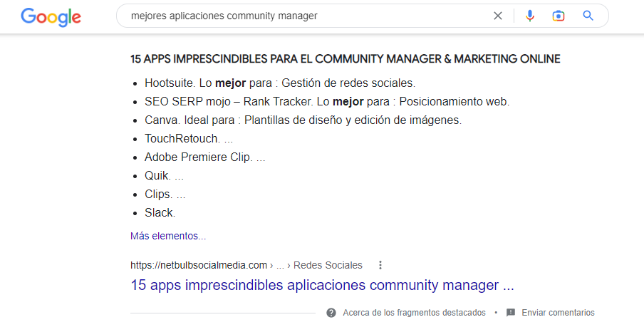This screenshot has width=644, height=332.
Task: Click the 'Enviar comentarios' link
Action: 558,313
